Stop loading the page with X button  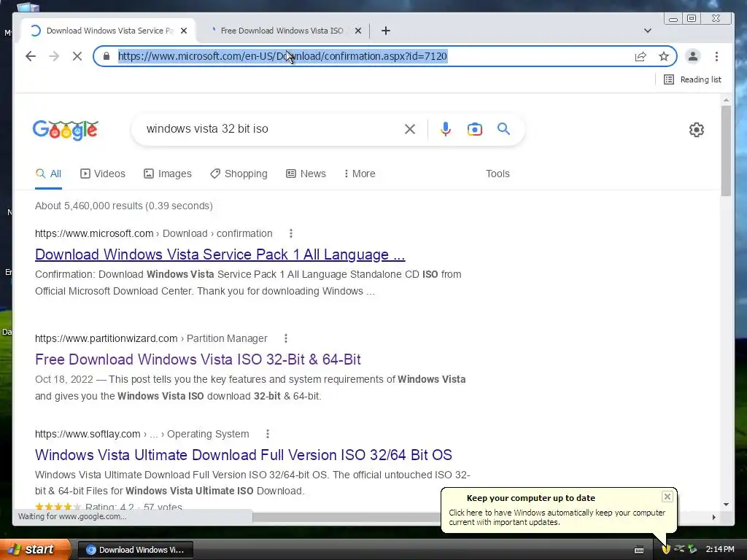tap(77, 56)
